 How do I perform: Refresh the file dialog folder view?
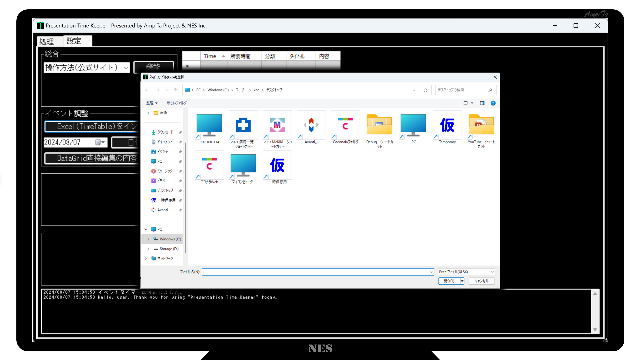pos(425,90)
